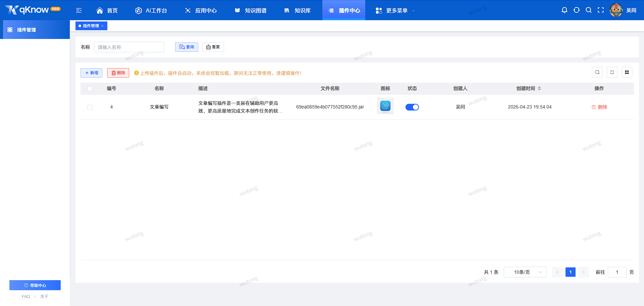Image resolution: width=644 pixels, height=306 pixels.
Task: Open the FAQ link
Action: coord(26,297)
